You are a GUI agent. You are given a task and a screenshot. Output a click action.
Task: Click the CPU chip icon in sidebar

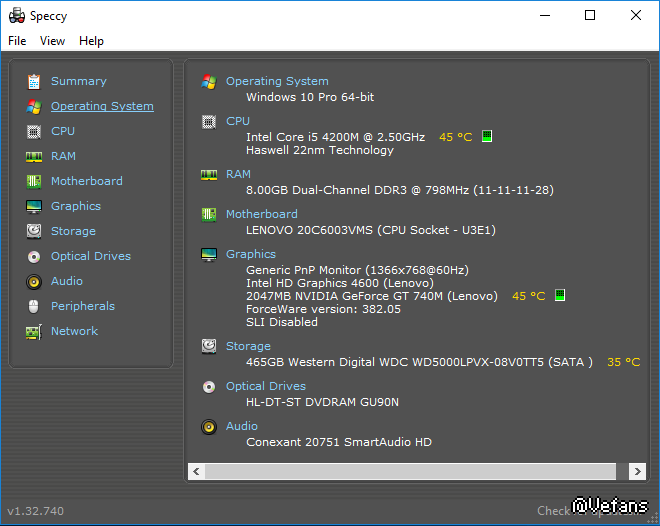34,132
